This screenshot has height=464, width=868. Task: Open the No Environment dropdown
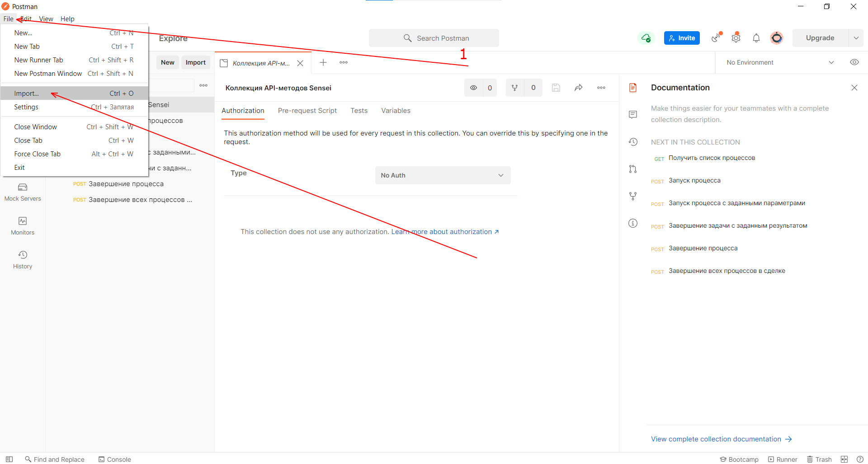(780, 62)
